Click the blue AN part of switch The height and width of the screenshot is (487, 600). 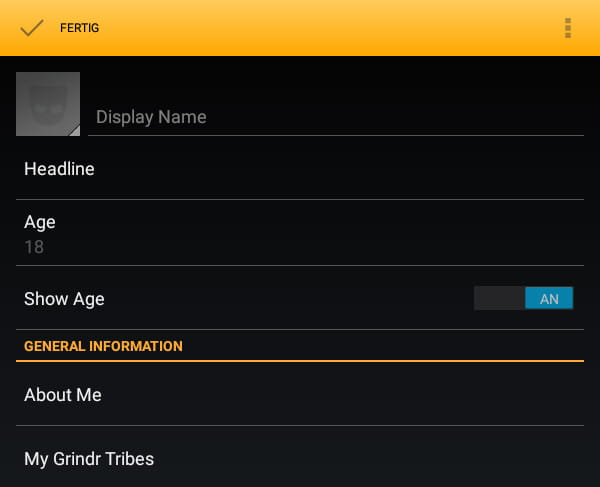pos(549,298)
